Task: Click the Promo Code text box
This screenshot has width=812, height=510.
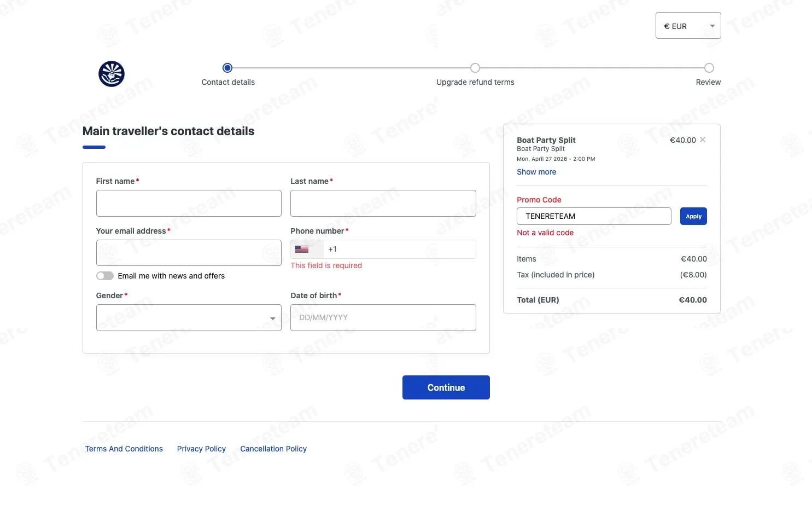Action: [x=594, y=216]
